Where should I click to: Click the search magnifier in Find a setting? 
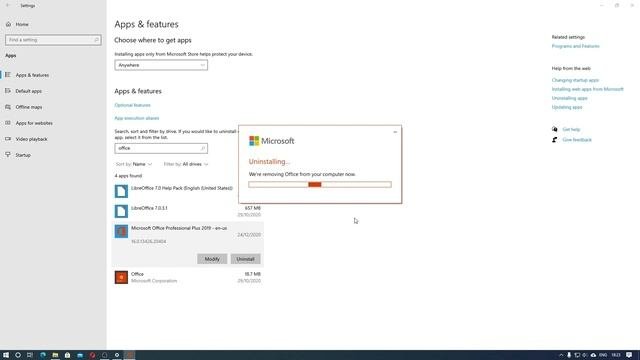tap(96, 40)
